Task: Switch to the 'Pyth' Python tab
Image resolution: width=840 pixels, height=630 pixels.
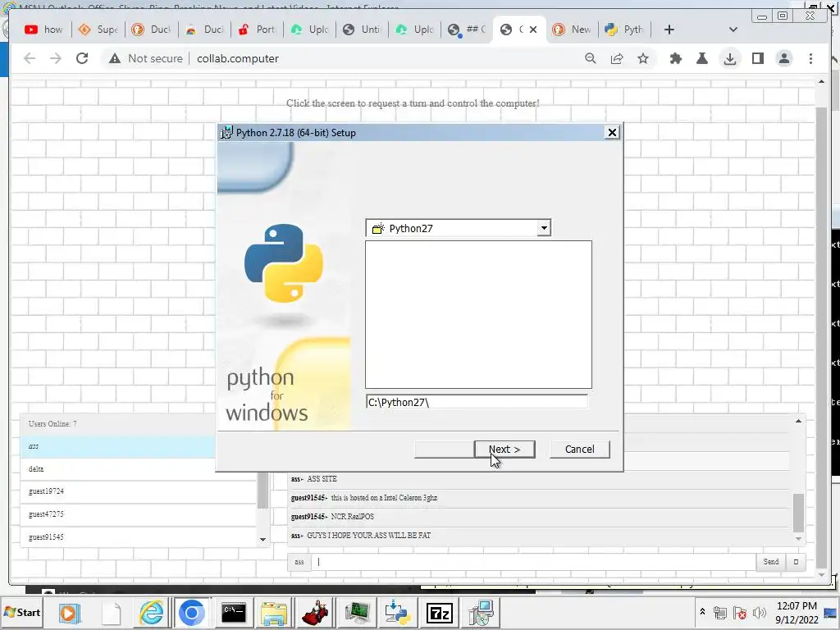Action: (624, 30)
